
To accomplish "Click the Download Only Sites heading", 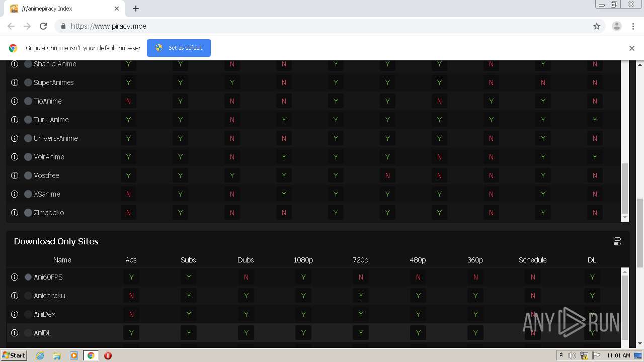I will coord(56,241).
